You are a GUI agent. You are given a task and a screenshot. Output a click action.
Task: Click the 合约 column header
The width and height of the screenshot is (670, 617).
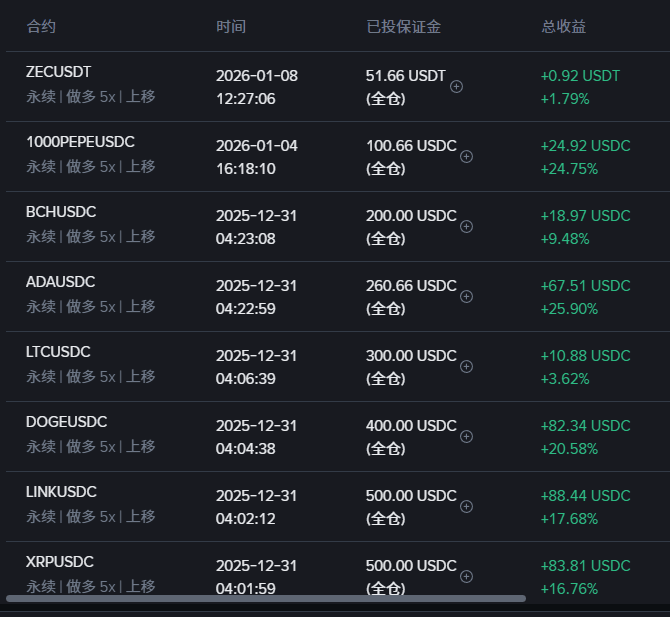pyautogui.click(x=41, y=26)
